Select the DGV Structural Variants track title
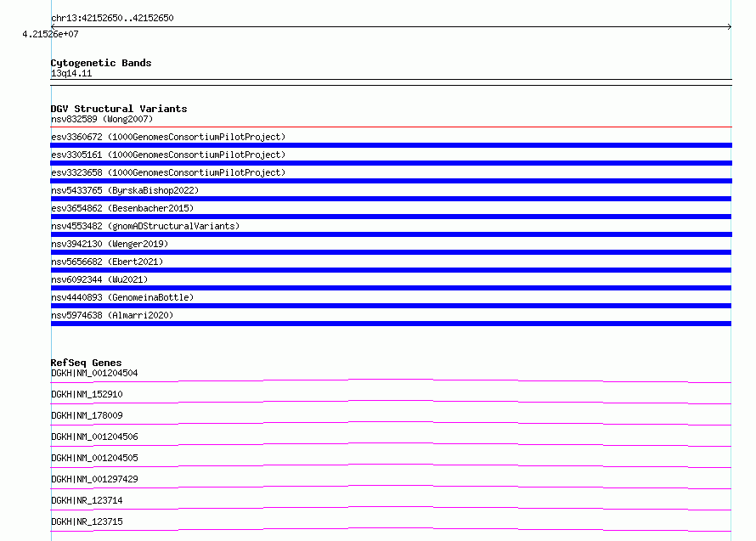Viewport: 756px width, 541px height. pyautogui.click(x=119, y=109)
